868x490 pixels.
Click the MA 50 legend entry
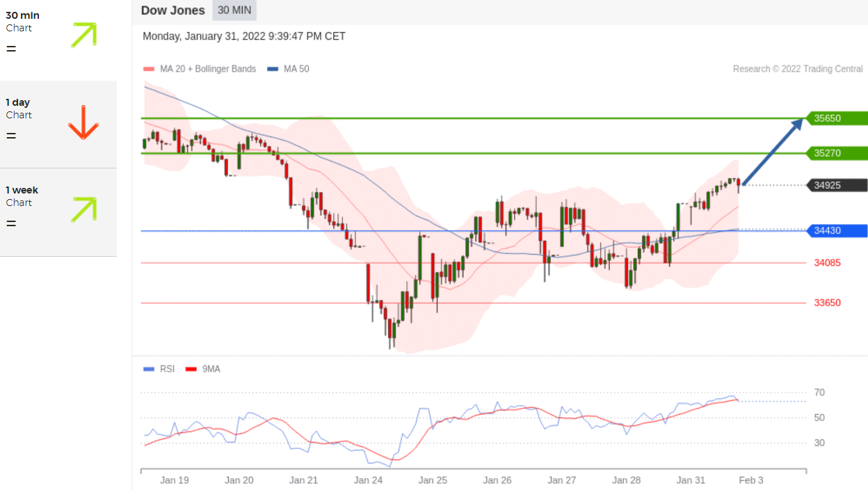[297, 69]
